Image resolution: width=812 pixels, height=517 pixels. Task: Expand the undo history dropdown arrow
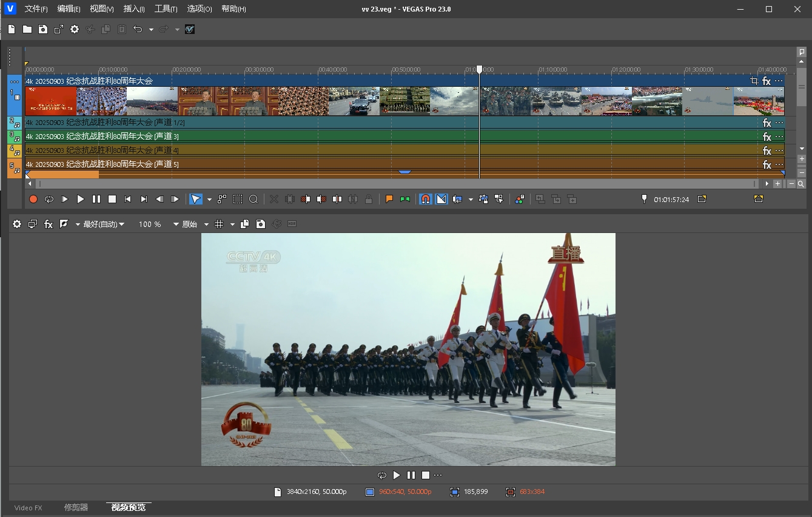point(151,30)
